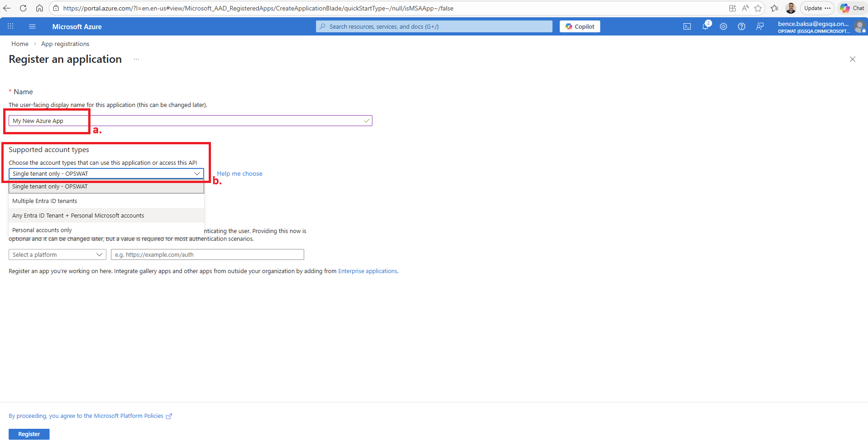Image resolution: width=868 pixels, height=447 pixels.
Task: Open the Help me choose link
Action: 240,173
